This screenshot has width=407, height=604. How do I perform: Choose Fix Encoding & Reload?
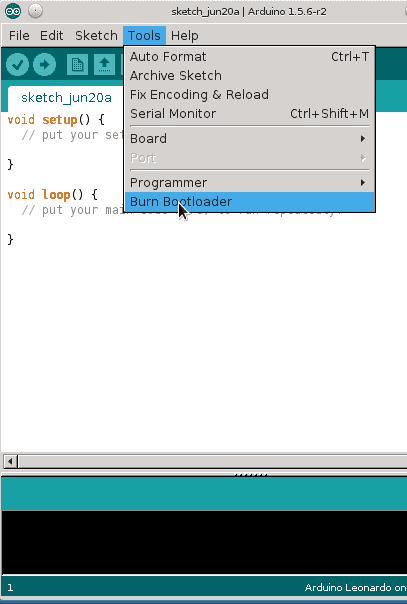tap(250, 94)
